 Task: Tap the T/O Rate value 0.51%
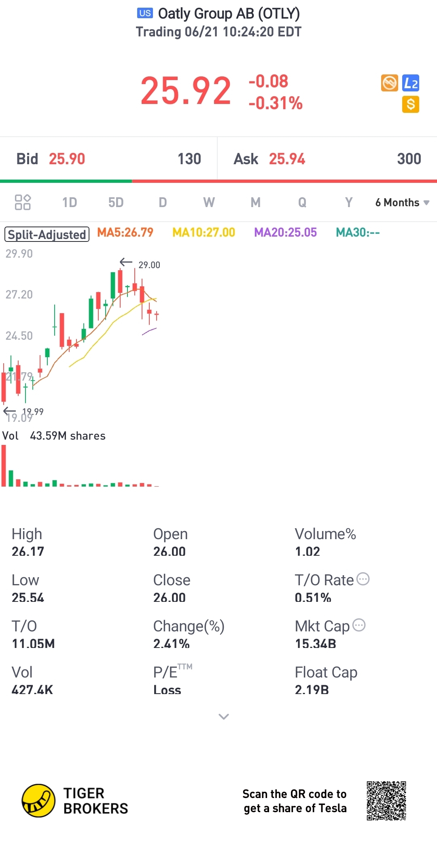pyautogui.click(x=313, y=597)
